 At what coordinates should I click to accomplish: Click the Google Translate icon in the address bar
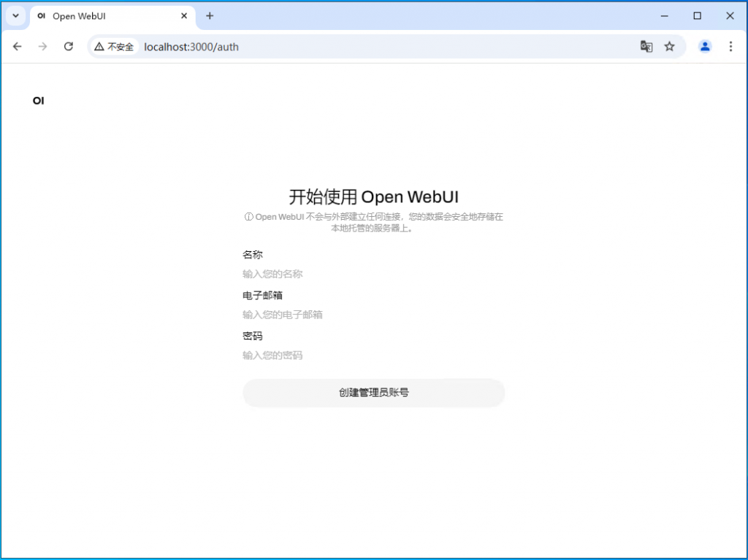[646, 46]
